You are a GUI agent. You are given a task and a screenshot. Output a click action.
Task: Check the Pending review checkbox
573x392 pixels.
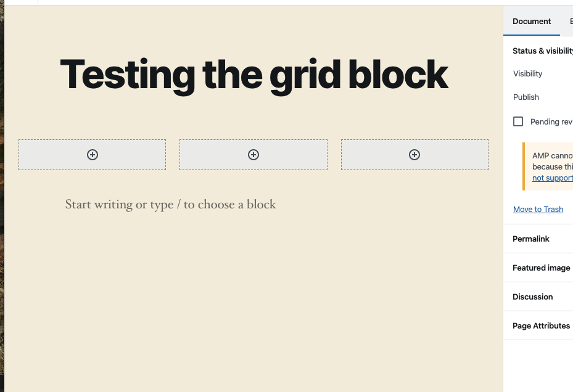[518, 121]
